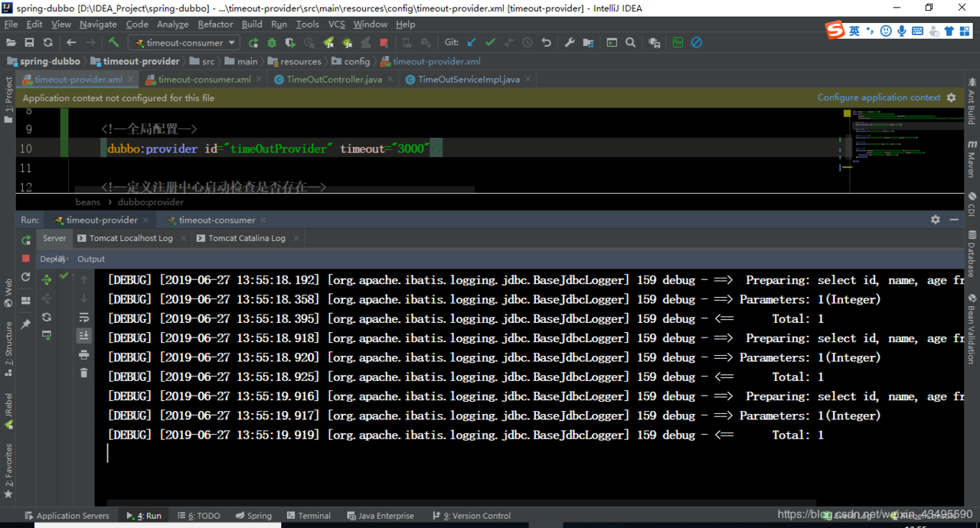Open settings with the wrench icon
Image resolution: width=980 pixels, height=528 pixels.
(570, 43)
